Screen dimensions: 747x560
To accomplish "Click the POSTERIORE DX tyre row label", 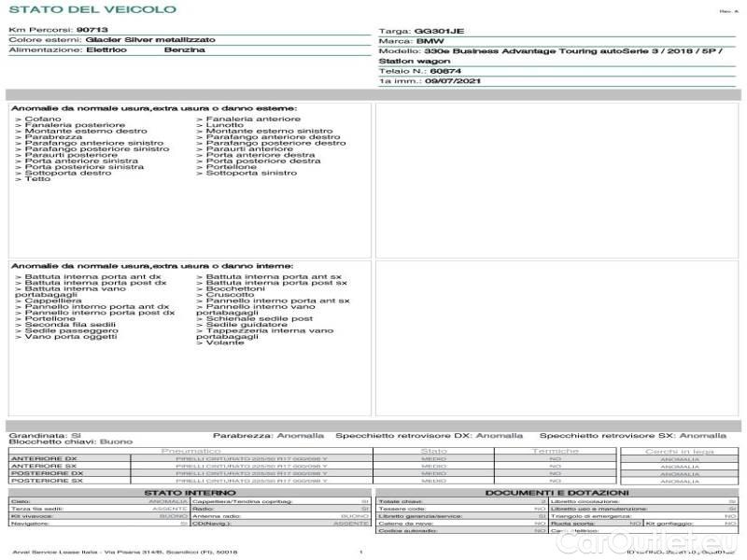I will coord(48,474).
